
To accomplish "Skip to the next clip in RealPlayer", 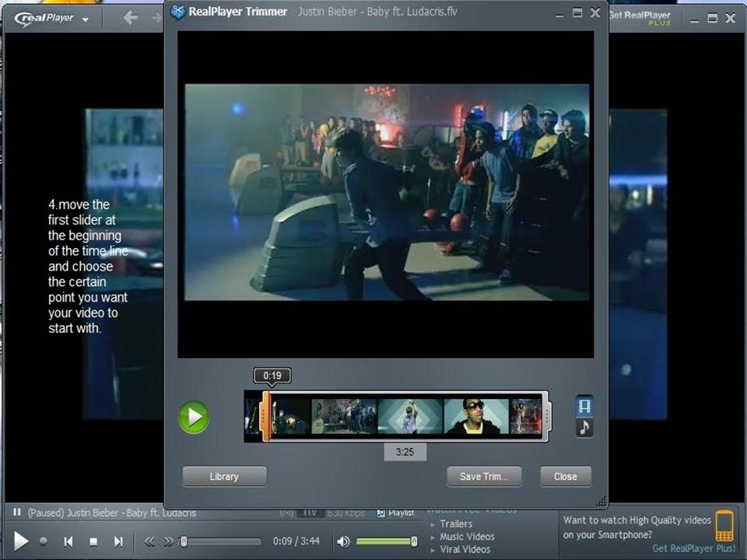I will [118, 541].
